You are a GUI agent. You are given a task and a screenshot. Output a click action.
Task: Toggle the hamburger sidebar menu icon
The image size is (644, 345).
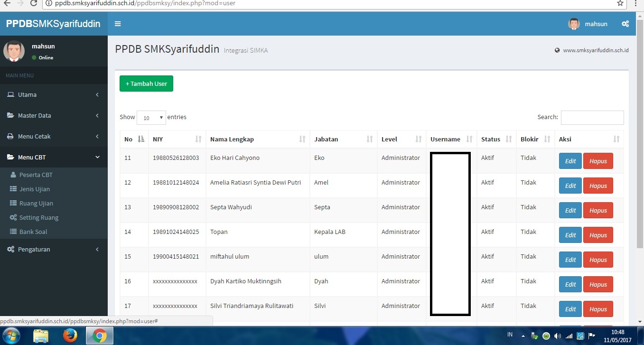click(x=118, y=24)
